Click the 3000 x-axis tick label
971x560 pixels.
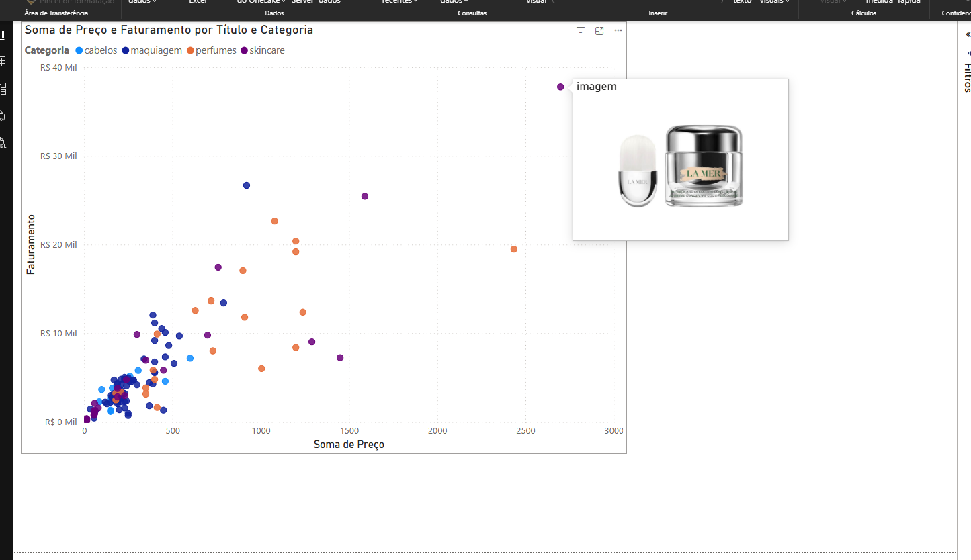[614, 431]
